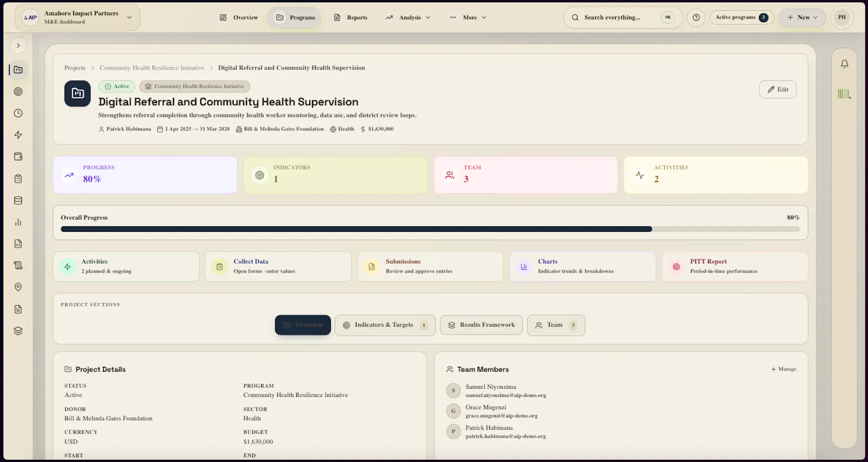Click the Patrick Habimana owner label
Image resolution: width=868 pixels, height=462 pixels.
125,129
